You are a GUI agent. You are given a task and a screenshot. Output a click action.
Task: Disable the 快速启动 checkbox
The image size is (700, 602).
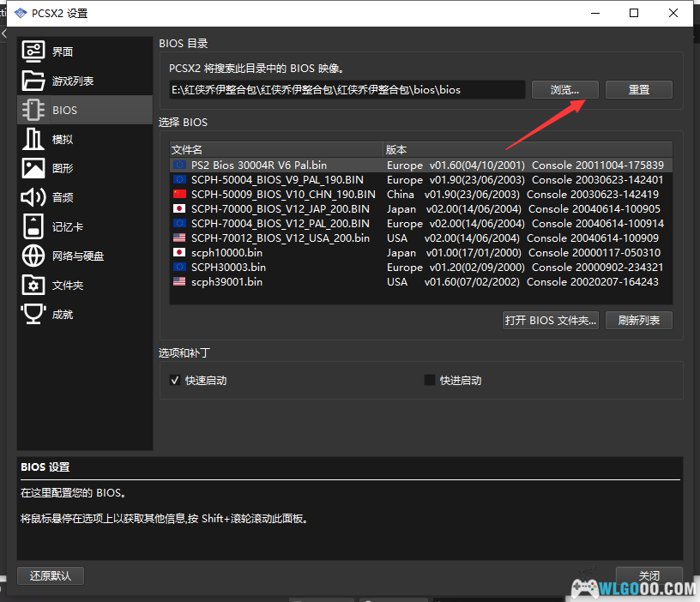176,381
